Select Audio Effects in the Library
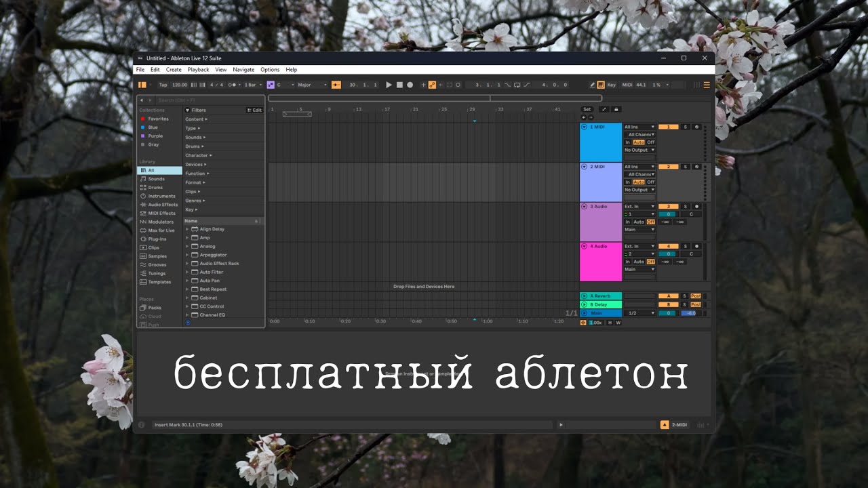The image size is (868, 488). tap(159, 205)
